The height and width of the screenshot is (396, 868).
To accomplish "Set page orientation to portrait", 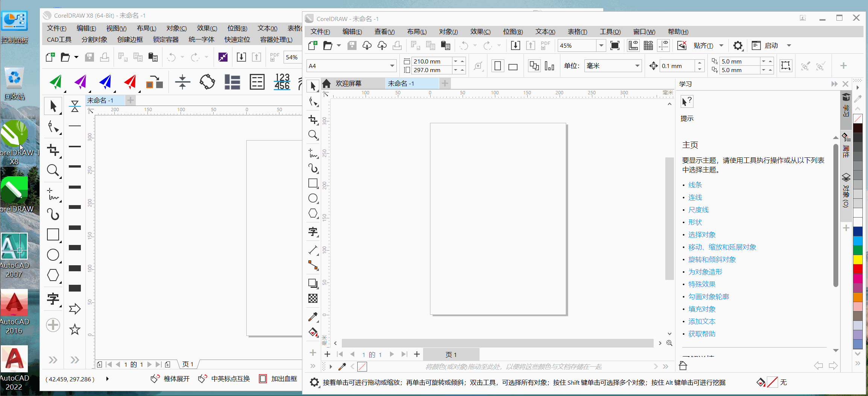I will (x=498, y=66).
